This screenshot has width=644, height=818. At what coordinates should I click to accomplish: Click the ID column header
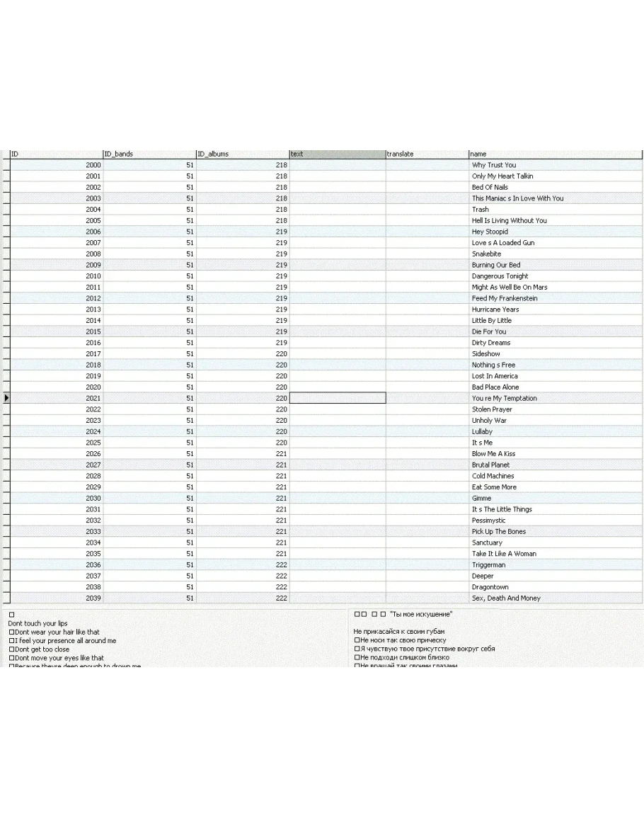(x=55, y=154)
